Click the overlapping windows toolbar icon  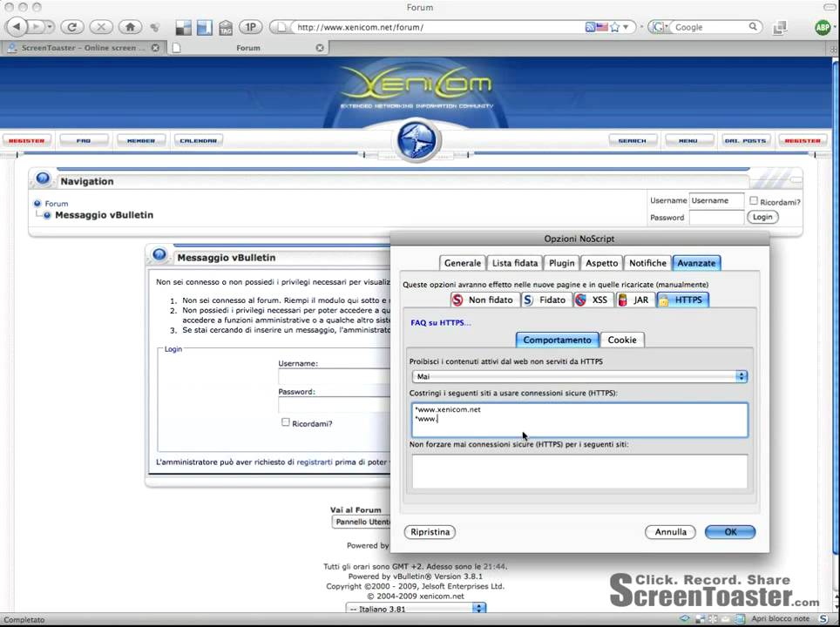click(780, 27)
